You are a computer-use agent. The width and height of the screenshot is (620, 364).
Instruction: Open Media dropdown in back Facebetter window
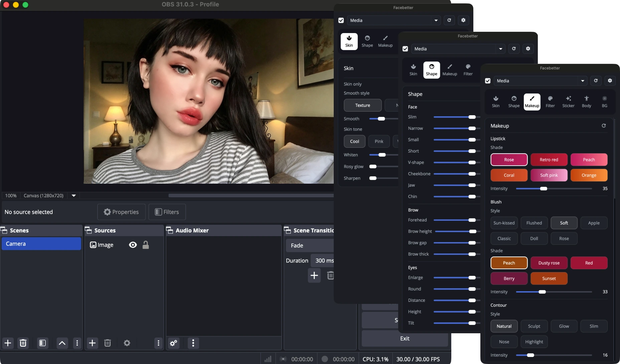(394, 20)
